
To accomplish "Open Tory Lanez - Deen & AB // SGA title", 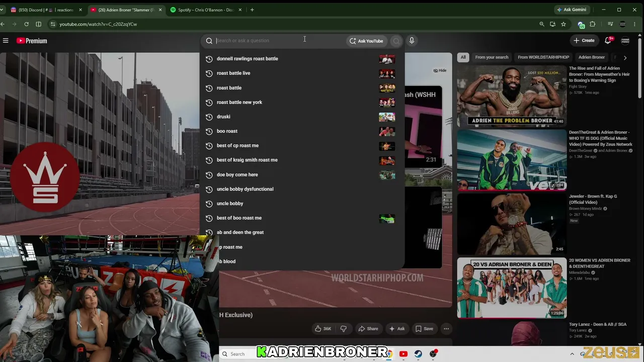I will (x=598, y=325).
